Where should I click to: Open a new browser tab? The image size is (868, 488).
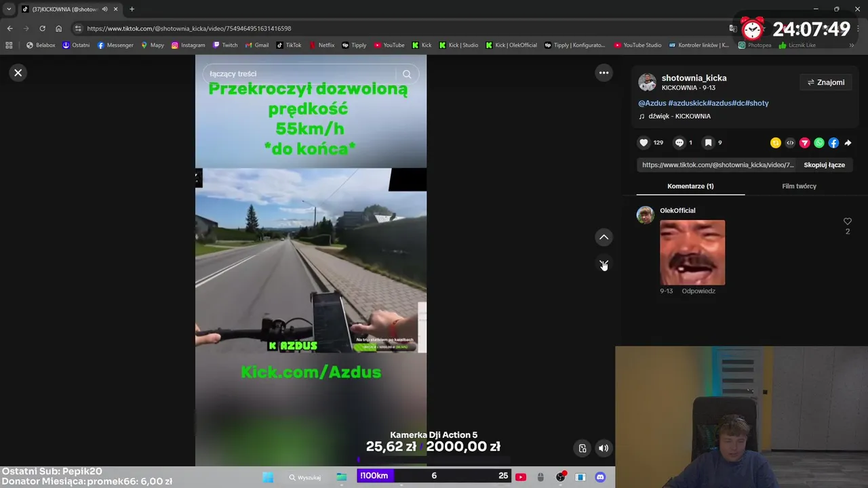(x=132, y=9)
